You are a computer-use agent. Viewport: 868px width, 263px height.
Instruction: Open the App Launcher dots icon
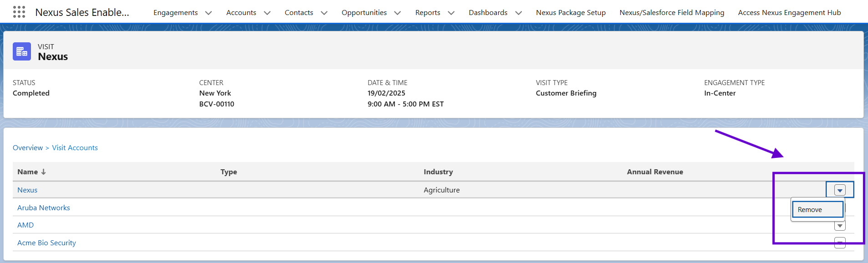19,12
